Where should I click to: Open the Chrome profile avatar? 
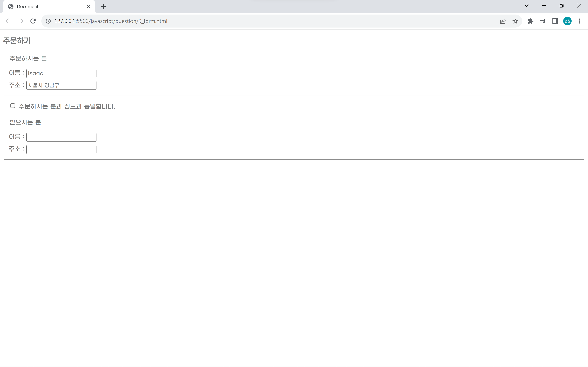point(567,21)
